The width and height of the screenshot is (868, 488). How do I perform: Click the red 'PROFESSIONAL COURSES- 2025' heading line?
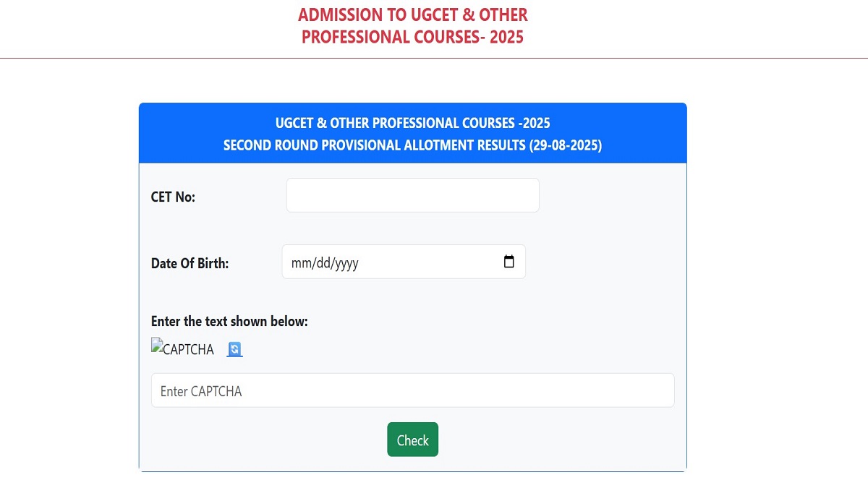[x=412, y=37]
